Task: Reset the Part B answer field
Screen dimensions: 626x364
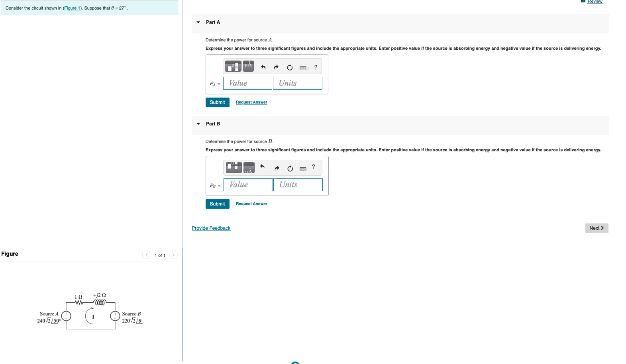Action: (x=290, y=168)
